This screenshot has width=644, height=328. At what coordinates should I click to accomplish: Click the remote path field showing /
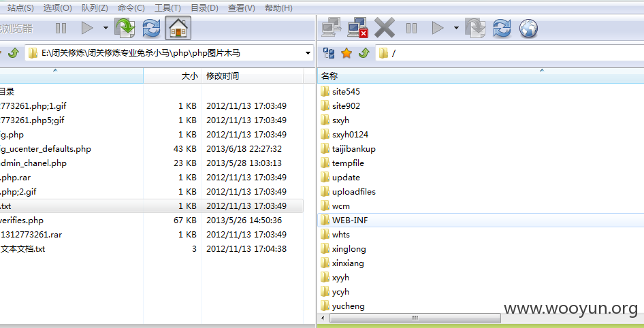[510, 53]
